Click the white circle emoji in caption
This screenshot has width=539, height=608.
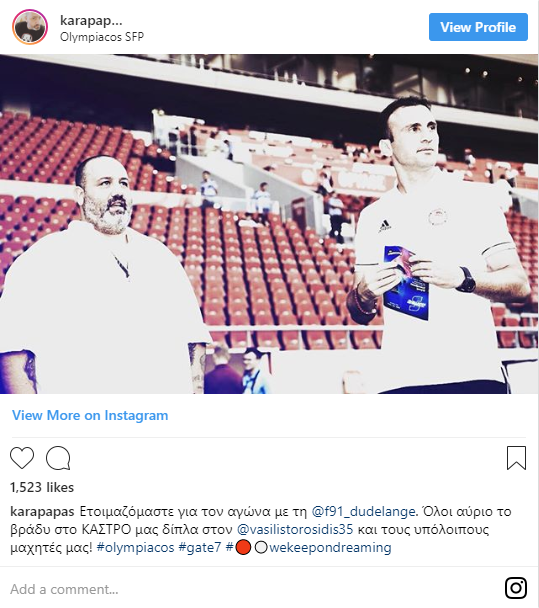tap(261, 548)
